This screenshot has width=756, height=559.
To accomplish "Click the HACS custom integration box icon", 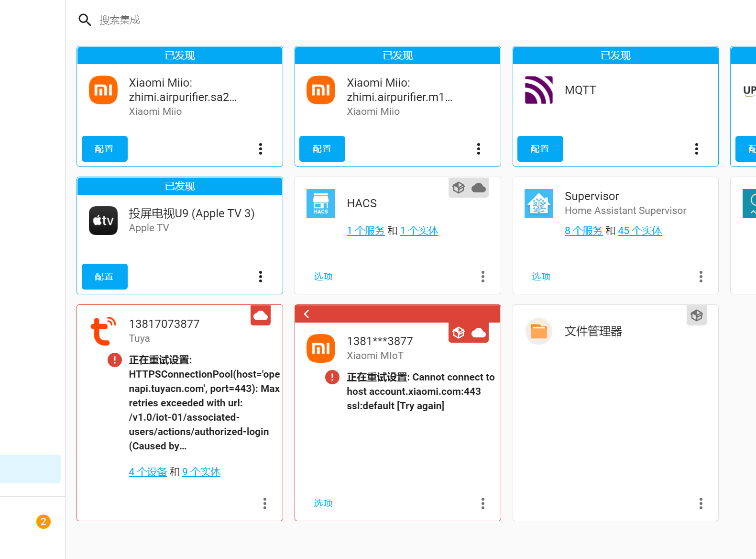I will [x=459, y=188].
